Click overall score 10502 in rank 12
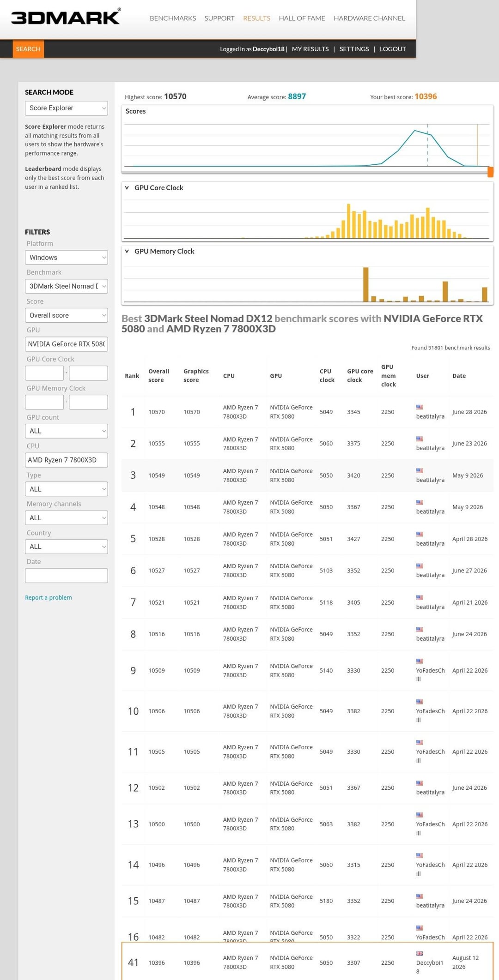This screenshot has height=980, width=499. (157, 788)
